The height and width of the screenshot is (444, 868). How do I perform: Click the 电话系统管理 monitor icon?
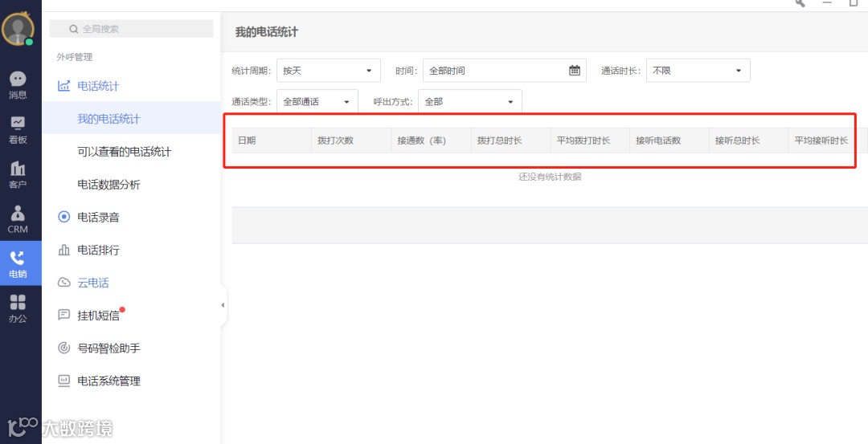64,381
